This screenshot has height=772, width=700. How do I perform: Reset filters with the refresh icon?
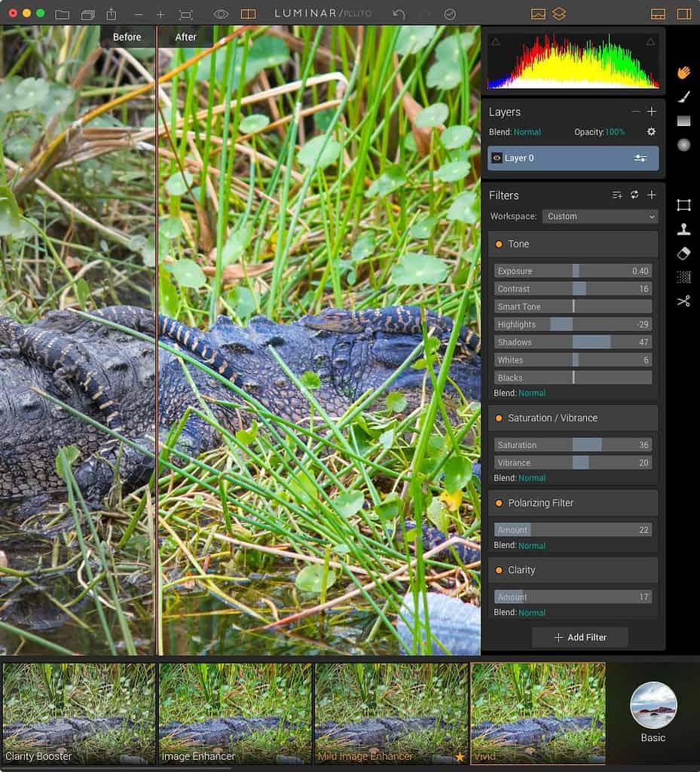[634, 195]
